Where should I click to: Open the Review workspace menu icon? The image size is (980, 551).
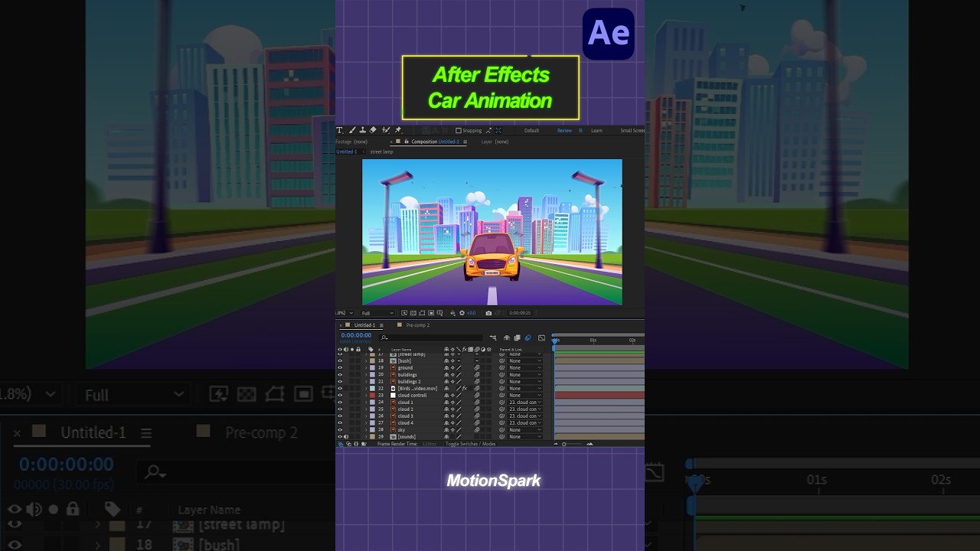(x=580, y=130)
